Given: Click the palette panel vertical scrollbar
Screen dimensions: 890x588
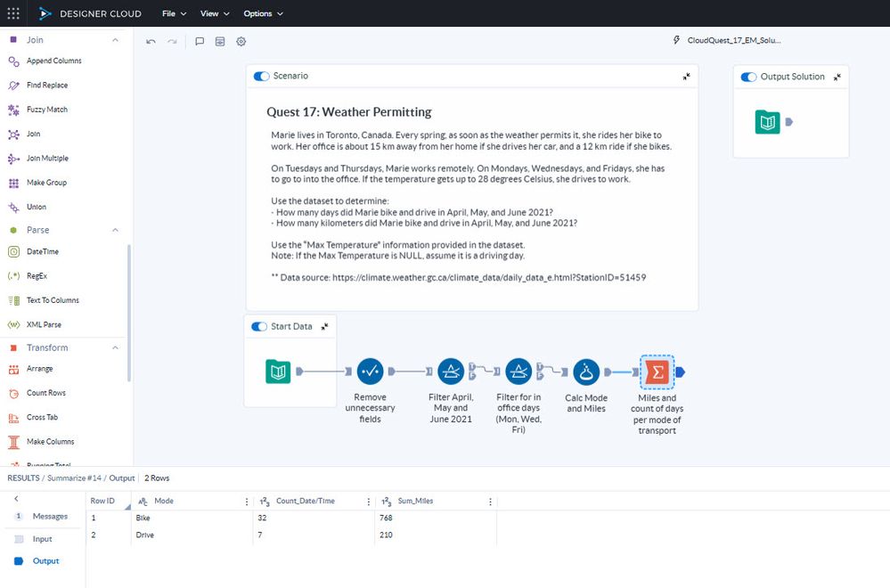Looking at the screenshot, I should pos(129,313).
